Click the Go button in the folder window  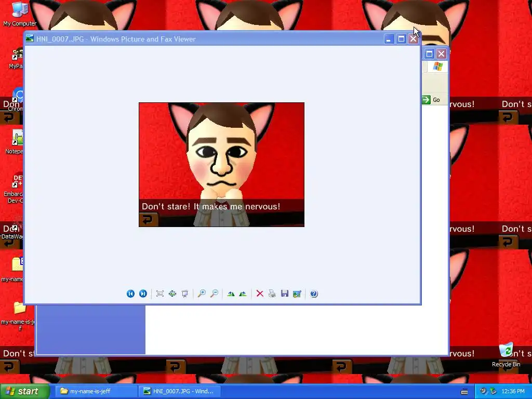[432, 100]
